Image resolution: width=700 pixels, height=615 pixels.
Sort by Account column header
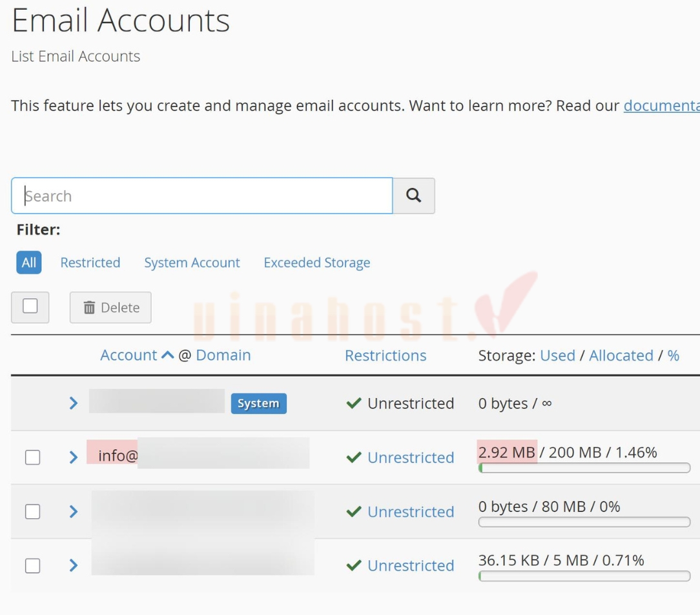tap(129, 355)
